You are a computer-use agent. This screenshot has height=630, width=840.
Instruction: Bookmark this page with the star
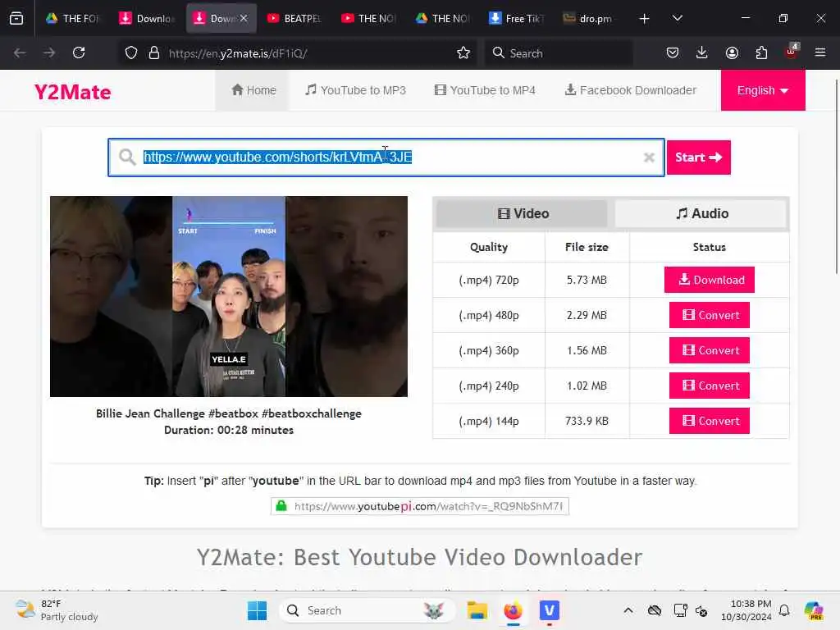tap(463, 53)
